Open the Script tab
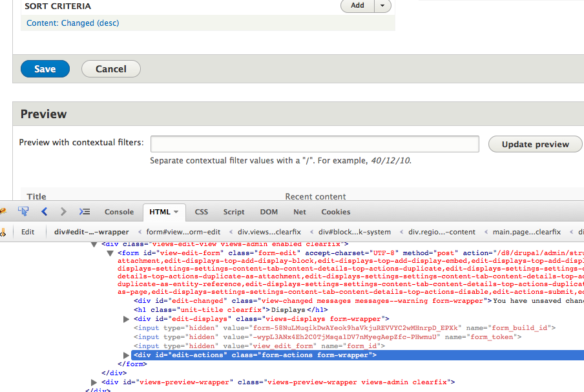Viewport: 584px width, 392px height. click(x=234, y=212)
